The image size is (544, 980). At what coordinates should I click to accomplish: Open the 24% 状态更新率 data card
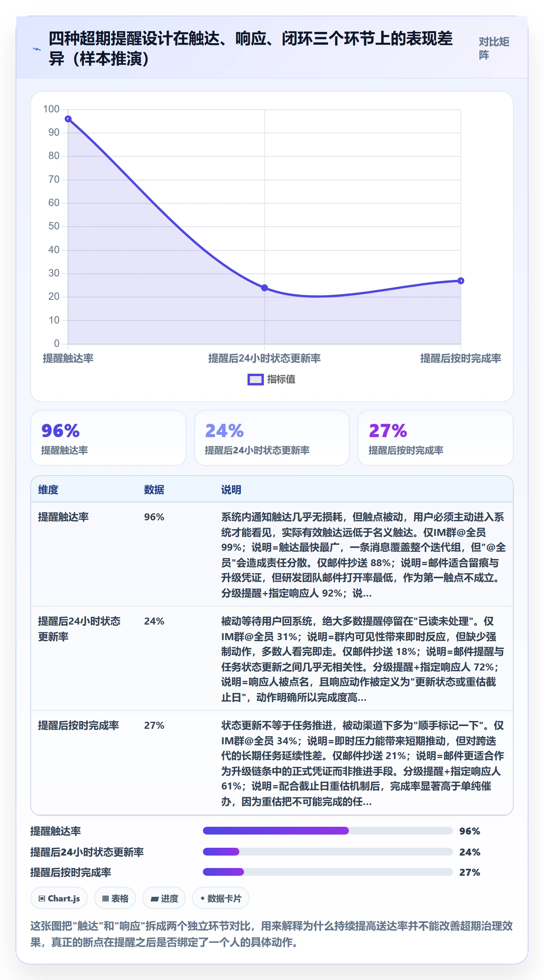click(272, 438)
